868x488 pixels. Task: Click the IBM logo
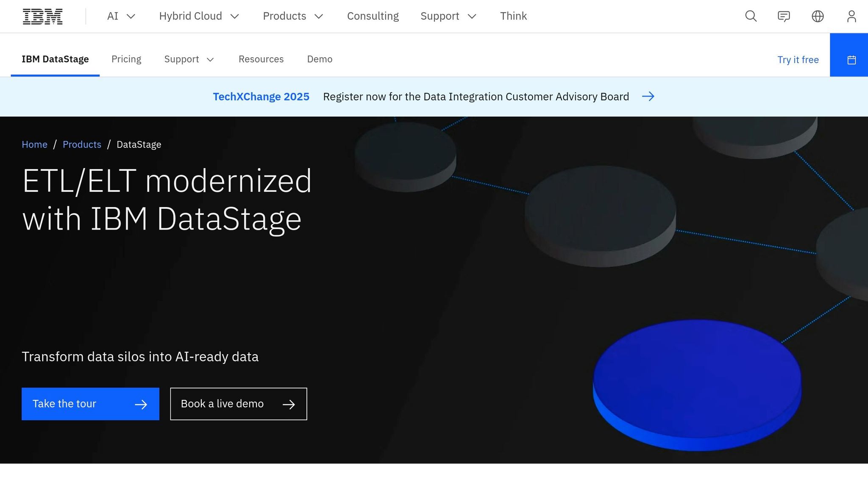click(x=42, y=17)
